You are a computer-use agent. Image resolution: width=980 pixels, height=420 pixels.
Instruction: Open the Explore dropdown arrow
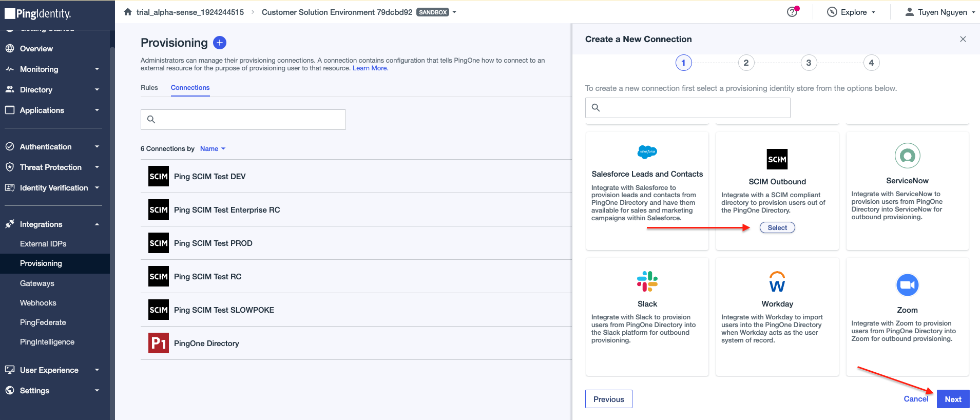873,12
